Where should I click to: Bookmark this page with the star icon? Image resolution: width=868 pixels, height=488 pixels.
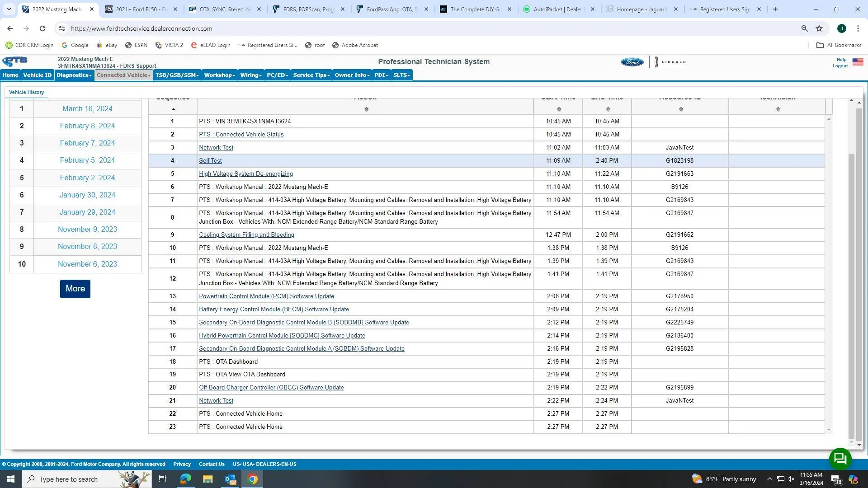click(819, 28)
